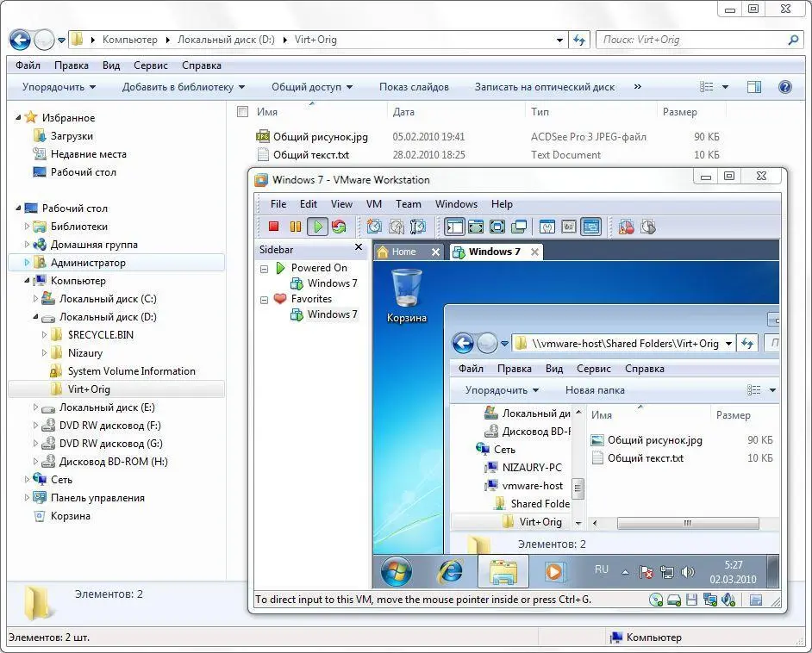Screen dimensions: 812x653
Task: Collapse the Favorites group in VMware Sidebar
Action: [x=264, y=300]
